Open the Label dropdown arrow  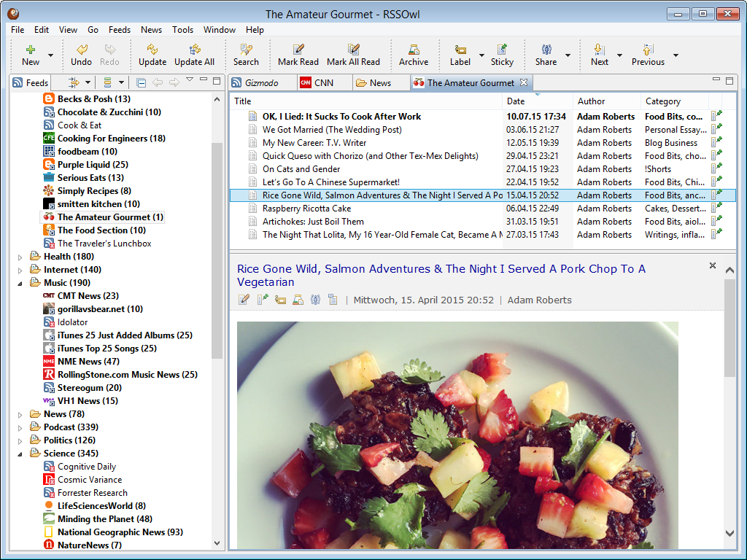(x=481, y=55)
